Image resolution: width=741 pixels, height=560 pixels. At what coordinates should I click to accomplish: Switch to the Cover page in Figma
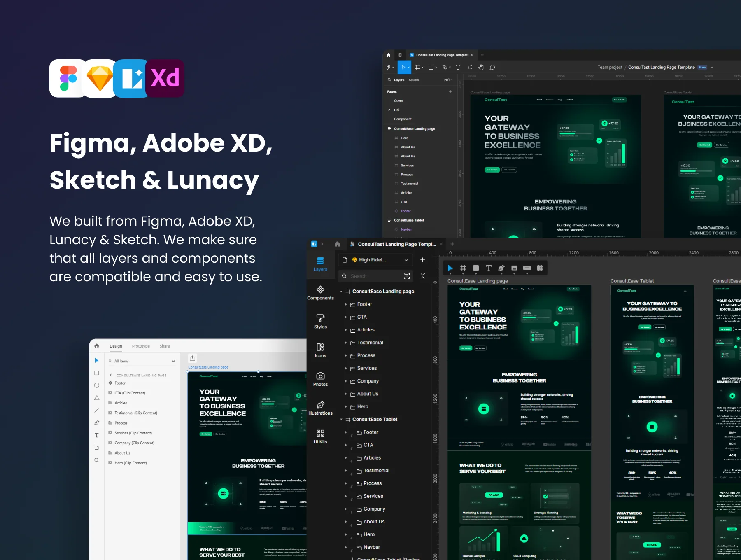398,101
